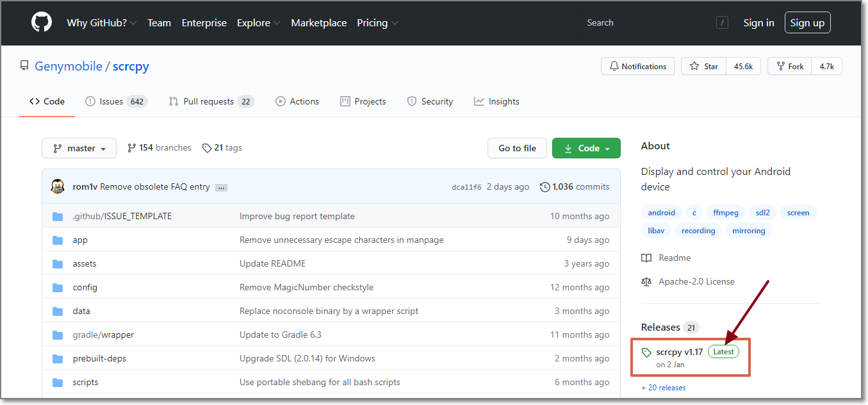This screenshot has height=405, width=868.
Task: Click the Notifications bell button
Action: [637, 66]
